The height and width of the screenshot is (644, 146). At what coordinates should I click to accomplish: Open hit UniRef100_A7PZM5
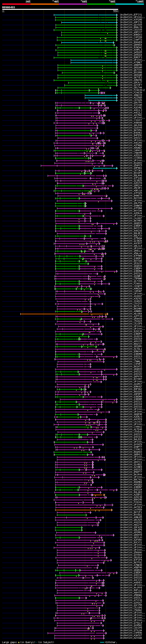(131, 20)
